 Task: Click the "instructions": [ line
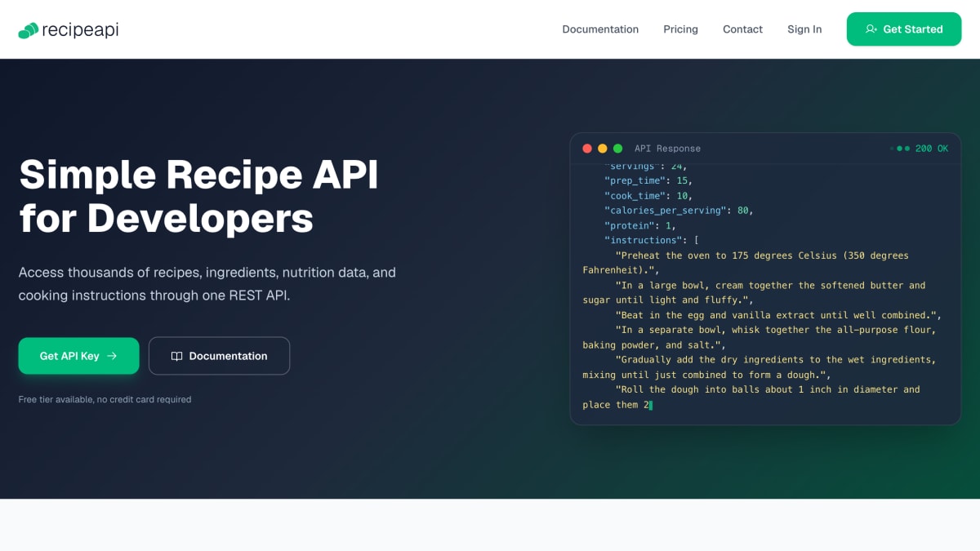point(652,240)
